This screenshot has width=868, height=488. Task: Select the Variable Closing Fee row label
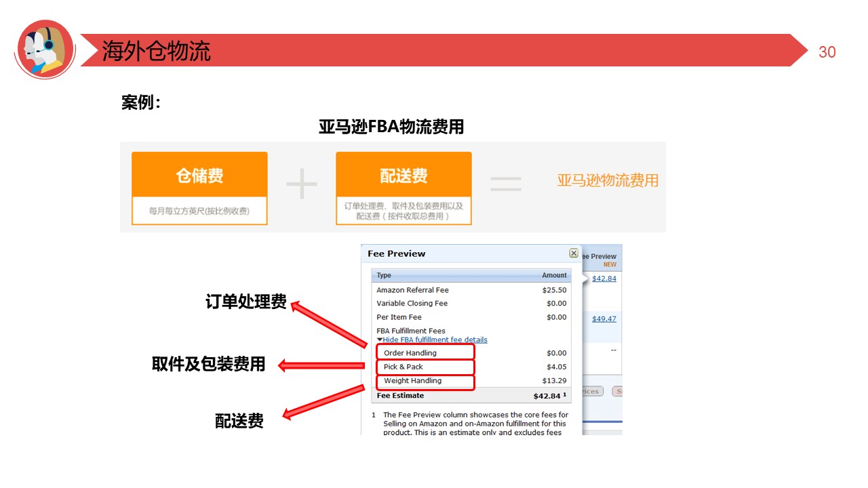click(412, 304)
